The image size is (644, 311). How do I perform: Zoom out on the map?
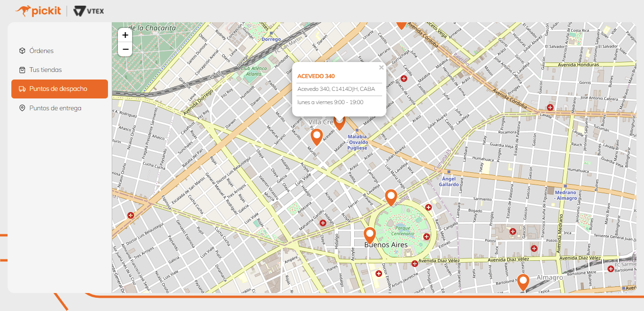125,49
